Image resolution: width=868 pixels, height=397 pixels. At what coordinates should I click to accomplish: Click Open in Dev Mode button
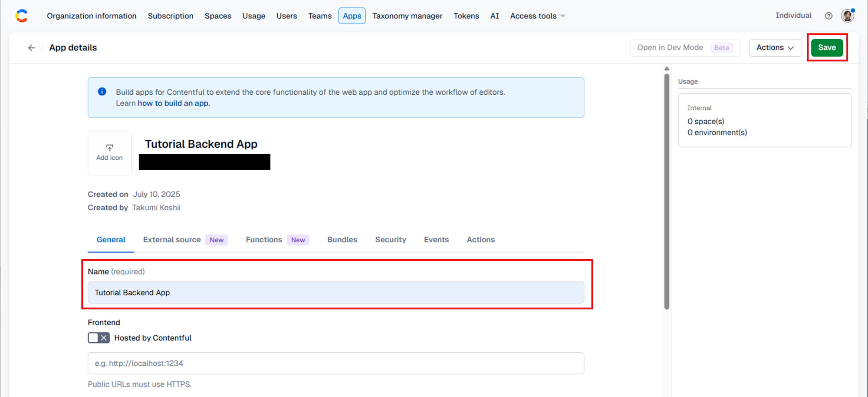click(x=685, y=48)
